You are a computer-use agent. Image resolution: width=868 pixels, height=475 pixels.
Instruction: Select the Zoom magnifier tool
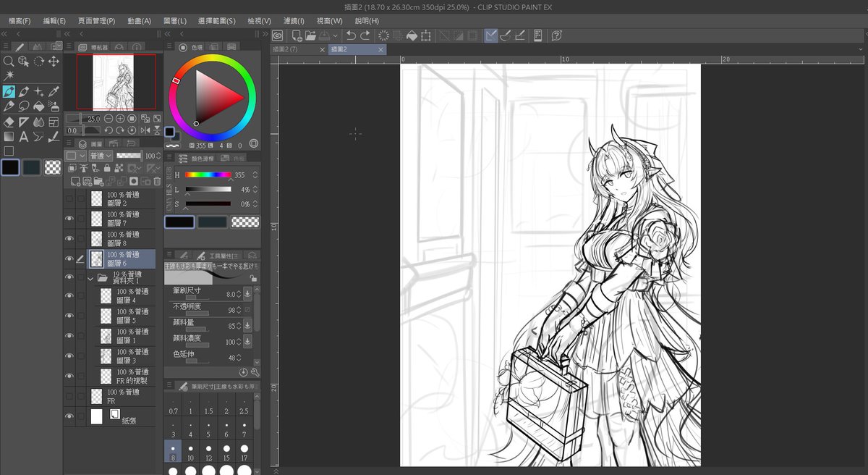9,62
